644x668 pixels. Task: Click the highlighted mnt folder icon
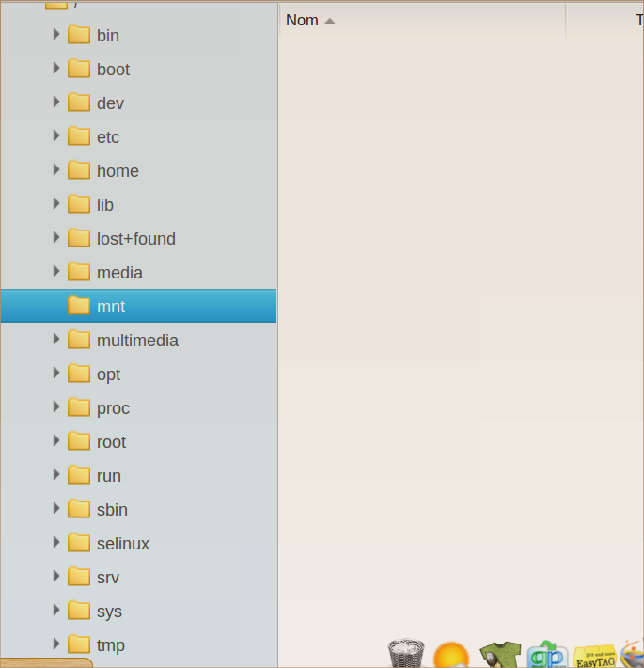79,306
